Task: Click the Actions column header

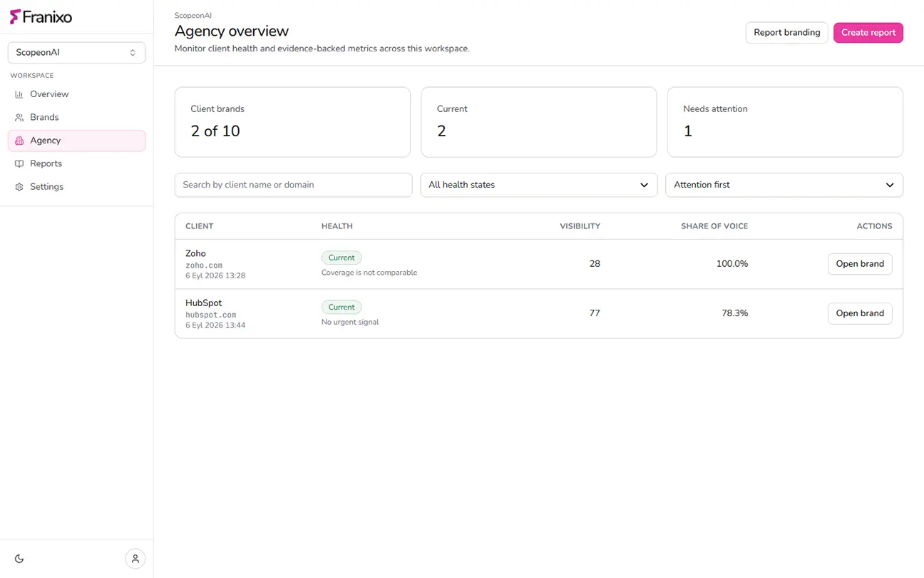Action: coord(875,226)
